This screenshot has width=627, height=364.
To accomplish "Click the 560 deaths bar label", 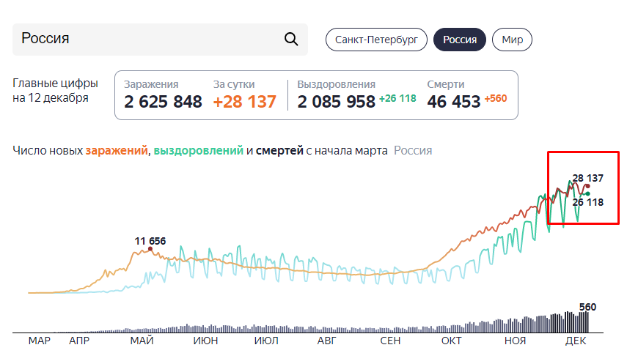I will click(x=587, y=307).
